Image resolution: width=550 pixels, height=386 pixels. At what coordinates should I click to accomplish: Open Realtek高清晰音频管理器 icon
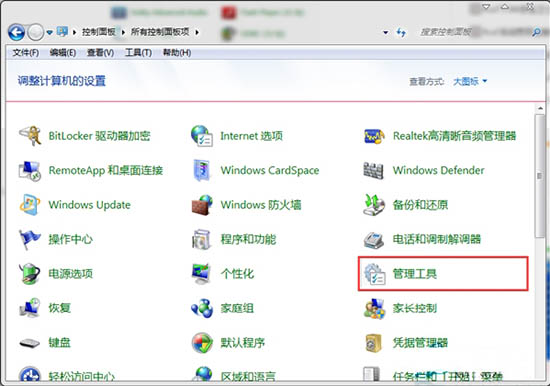tap(374, 136)
